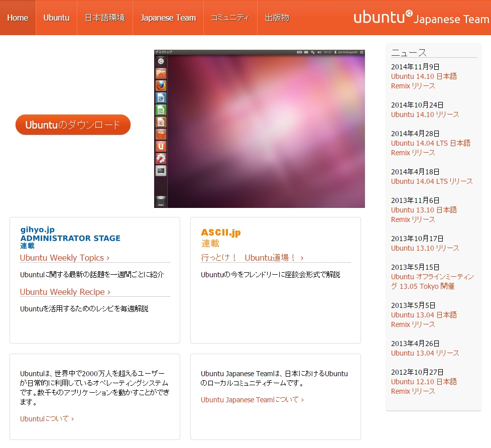Image resolution: width=491 pixels, height=448 pixels.
Task: Click the Ubuntu Software Center bag icon
Action: pos(161,134)
